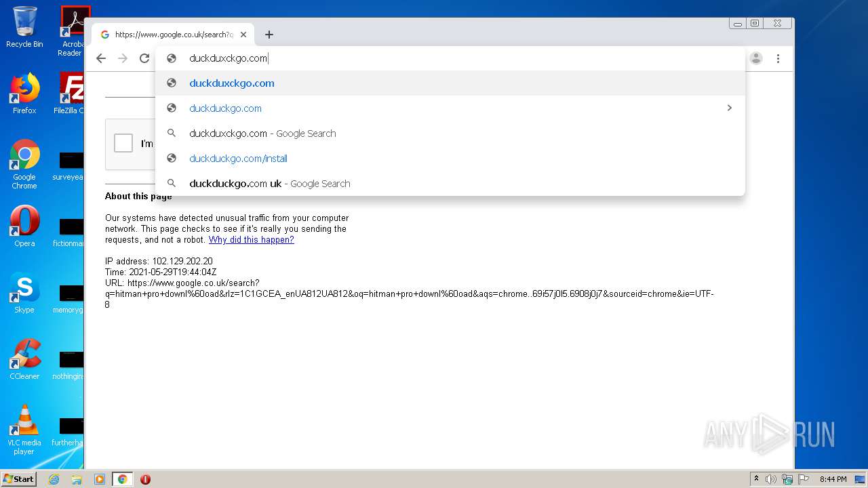Open Chrome's three-dot menu

point(778,58)
